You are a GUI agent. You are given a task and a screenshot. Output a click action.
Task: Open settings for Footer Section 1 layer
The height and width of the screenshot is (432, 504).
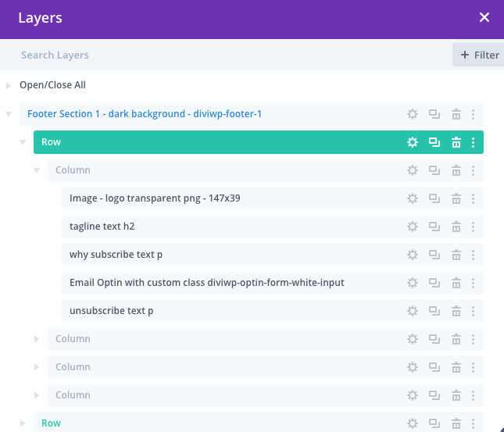(x=413, y=114)
